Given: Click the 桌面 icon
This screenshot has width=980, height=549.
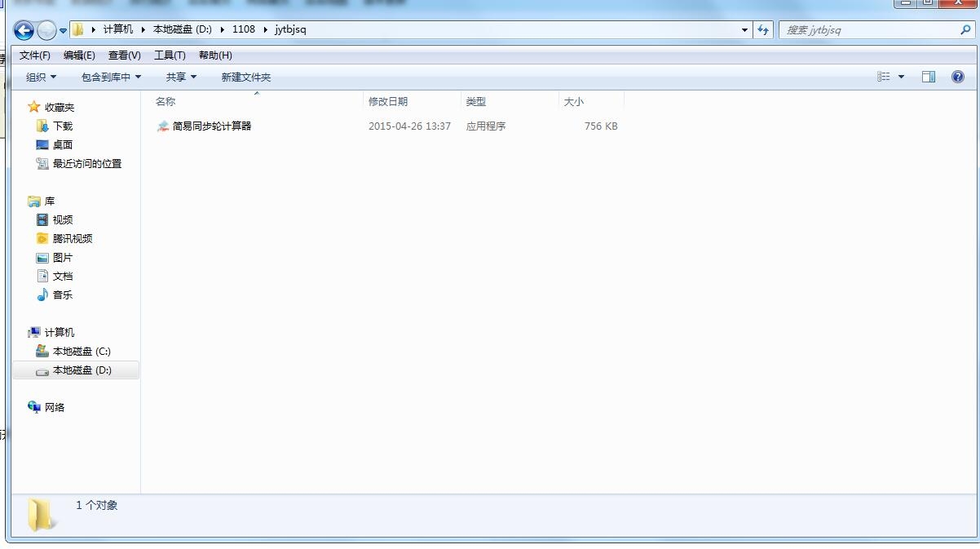Looking at the screenshot, I should (x=42, y=144).
